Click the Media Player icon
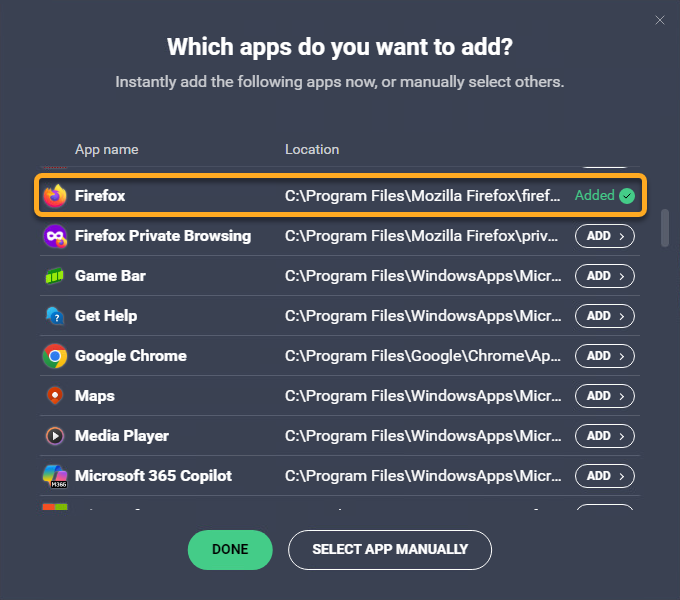680x600 pixels. tap(55, 436)
